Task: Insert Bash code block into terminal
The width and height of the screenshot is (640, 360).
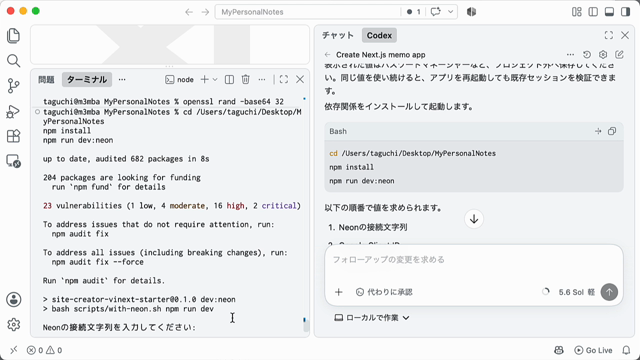Action: 598,131
